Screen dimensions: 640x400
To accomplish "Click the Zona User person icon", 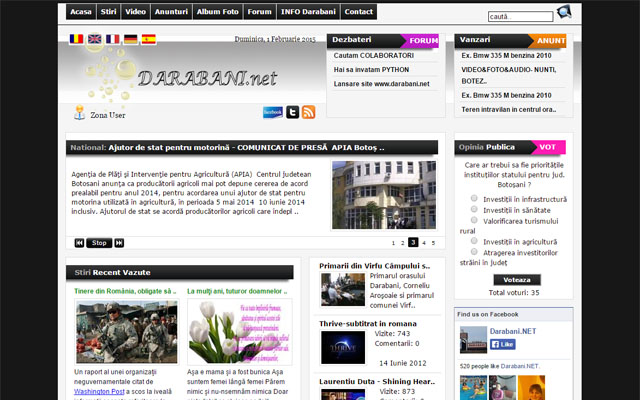I will [80, 113].
